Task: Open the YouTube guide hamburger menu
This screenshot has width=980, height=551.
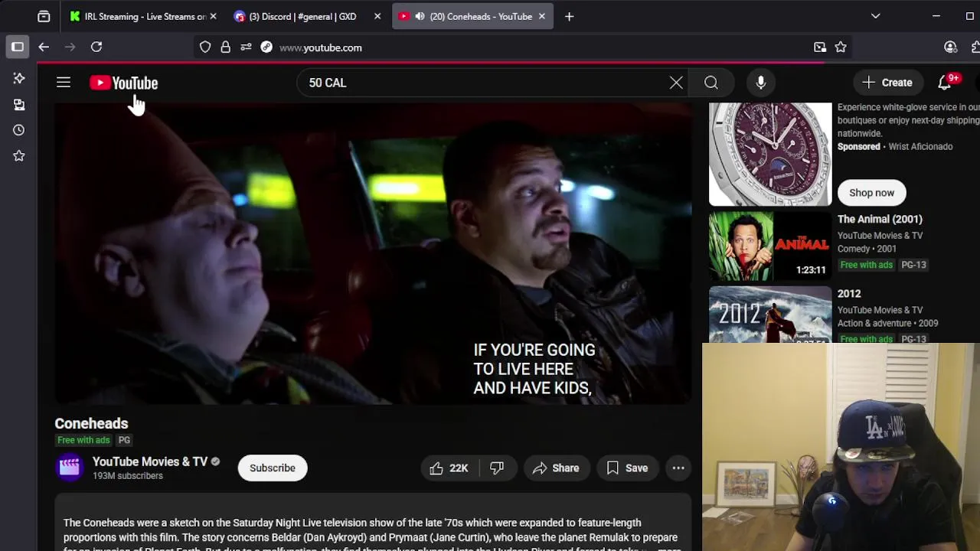Action: pyautogui.click(x=64, y=83)
